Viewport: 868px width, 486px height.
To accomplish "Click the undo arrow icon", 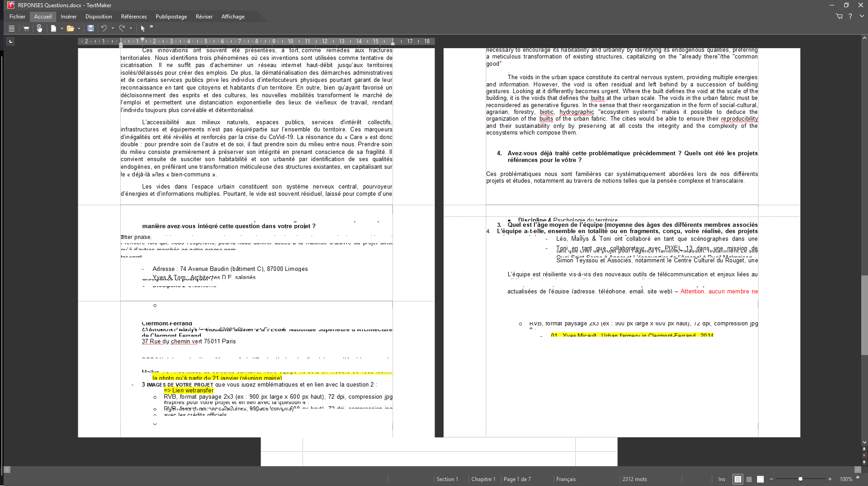I will 104,28.
